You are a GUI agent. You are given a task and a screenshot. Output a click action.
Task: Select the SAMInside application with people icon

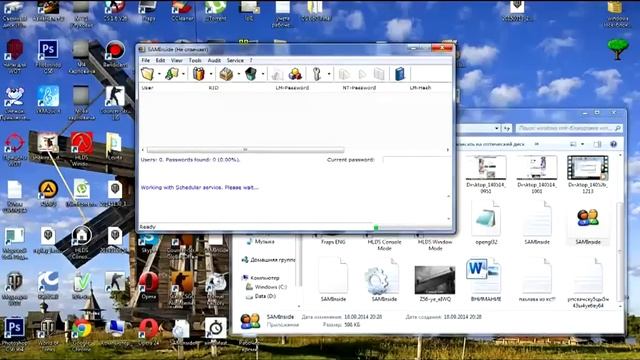pos(588,224)
